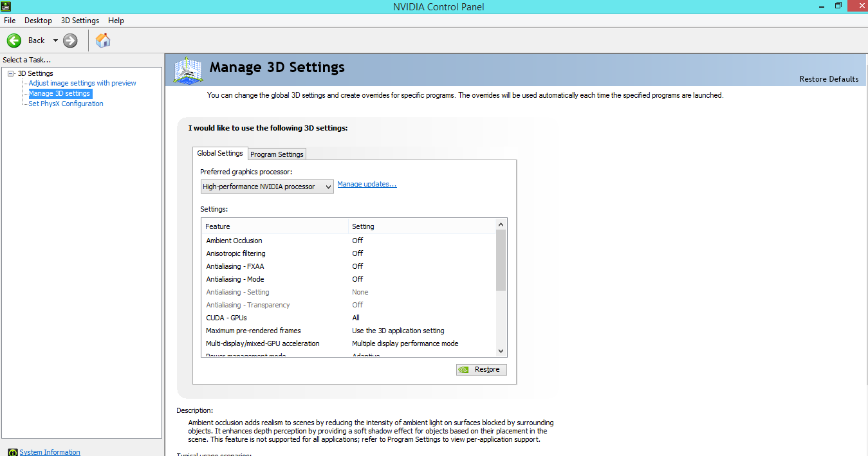868x456 pixels.
Task: Select the Maximum pre-rendered frames row
Action: (348, 331)
